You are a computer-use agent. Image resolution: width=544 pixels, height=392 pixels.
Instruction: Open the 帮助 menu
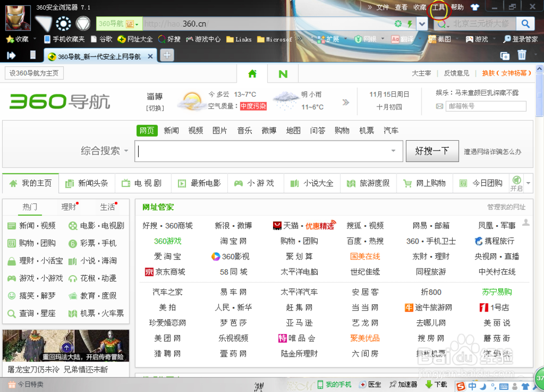click(457, 7)
